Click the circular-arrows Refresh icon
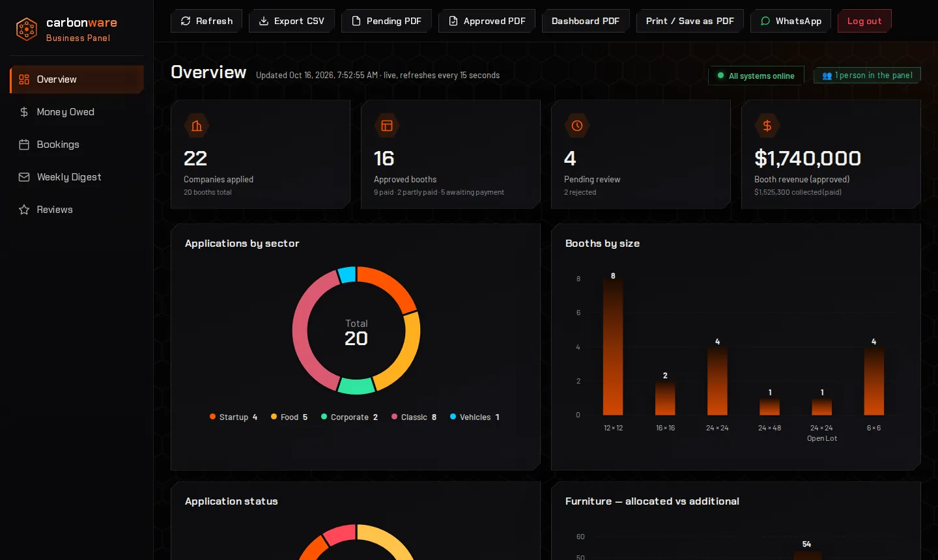The width and height of the screenshot is (938, 560). point(186,21)
